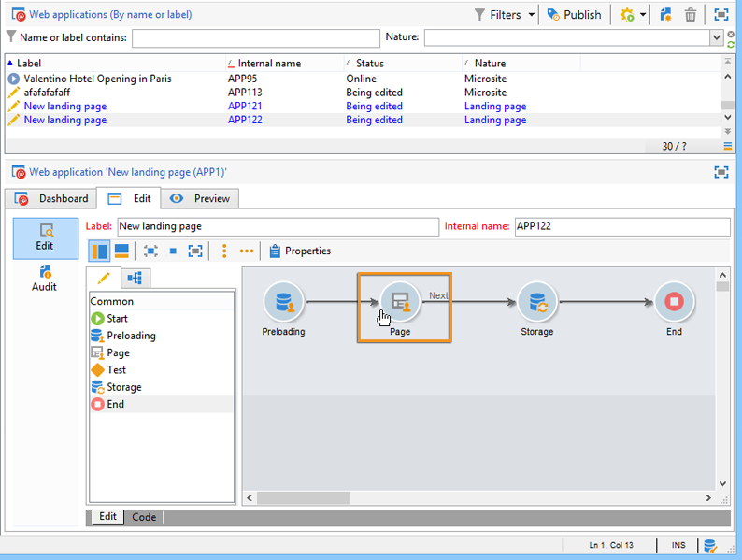This screenshot has width=742, height=560.
Task: Toggle the left palette panel display
Action: (99, 251)
